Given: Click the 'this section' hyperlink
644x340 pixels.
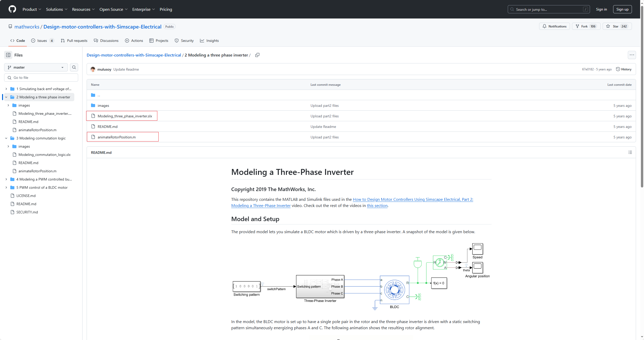Looking at the screenshot, I should click(377, 206).
